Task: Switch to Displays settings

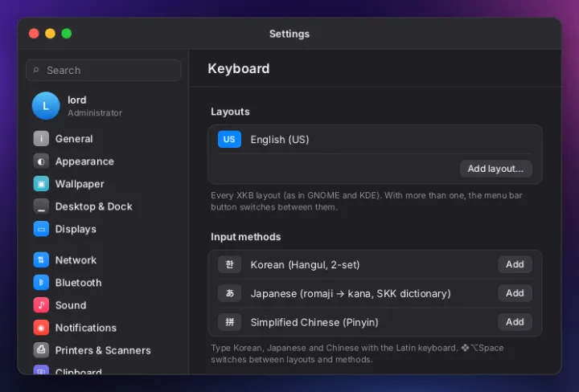Action: [x=104, y=229]
